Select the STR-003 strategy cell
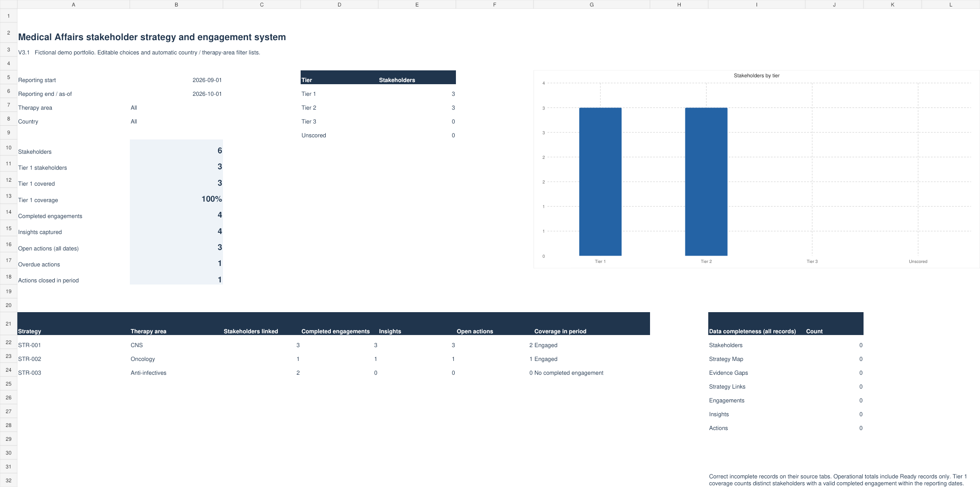980x487 pixels. (x=73, y=370)
